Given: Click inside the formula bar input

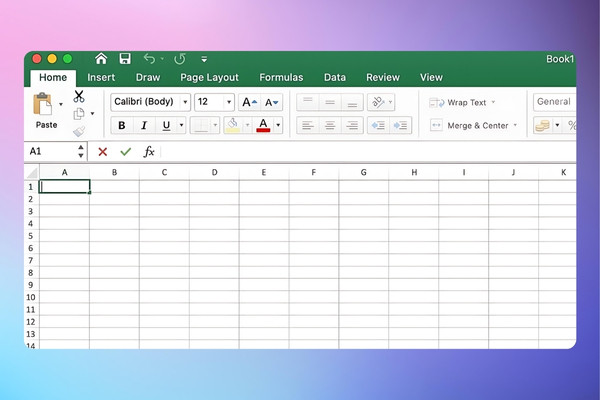Looking at the screenshot, I should 368,152.
